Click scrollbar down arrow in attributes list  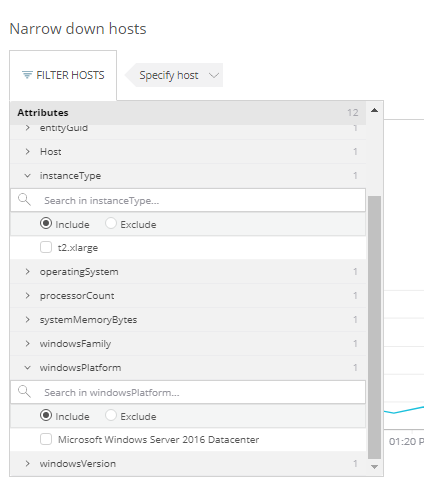tap(374, 467)
